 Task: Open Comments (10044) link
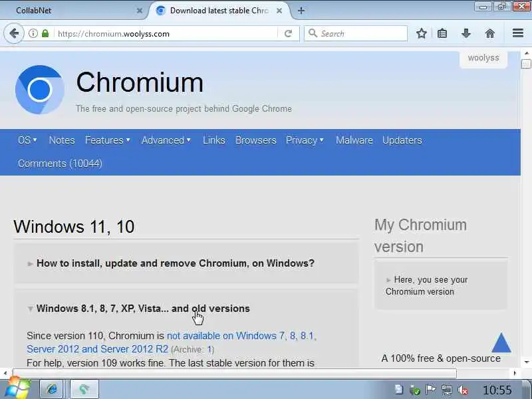click(60, 164)
